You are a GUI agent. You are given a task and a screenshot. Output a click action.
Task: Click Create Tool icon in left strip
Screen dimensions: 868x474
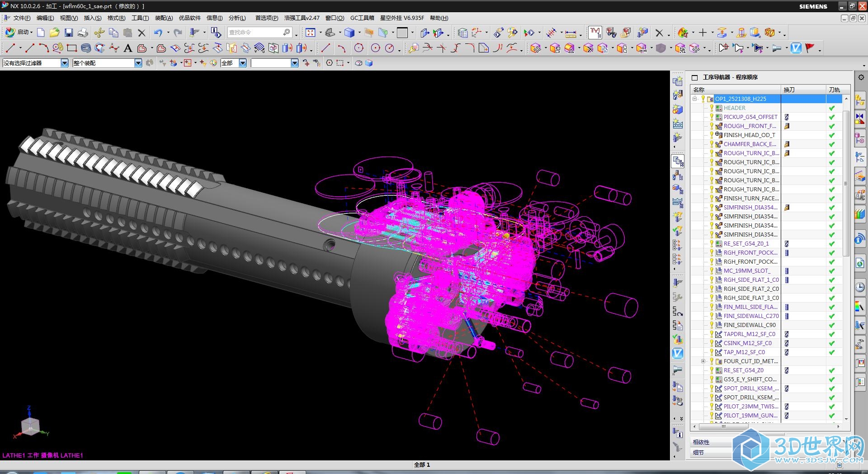(x=677, y=95)
